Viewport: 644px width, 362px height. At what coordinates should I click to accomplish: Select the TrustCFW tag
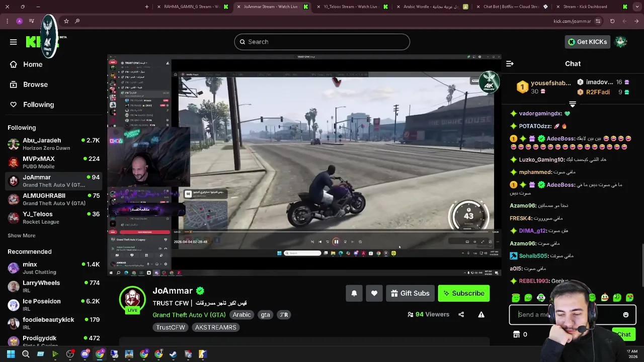pos(171,327)
